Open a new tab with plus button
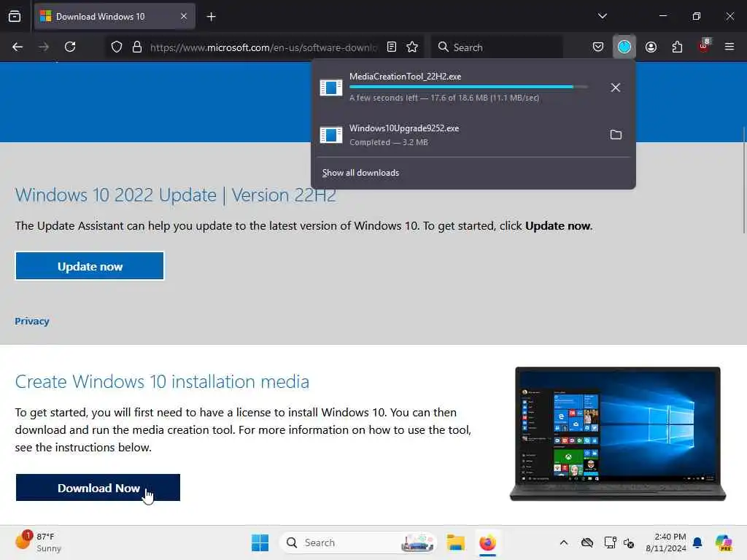 pyautogui.click(x=212, y=17)
